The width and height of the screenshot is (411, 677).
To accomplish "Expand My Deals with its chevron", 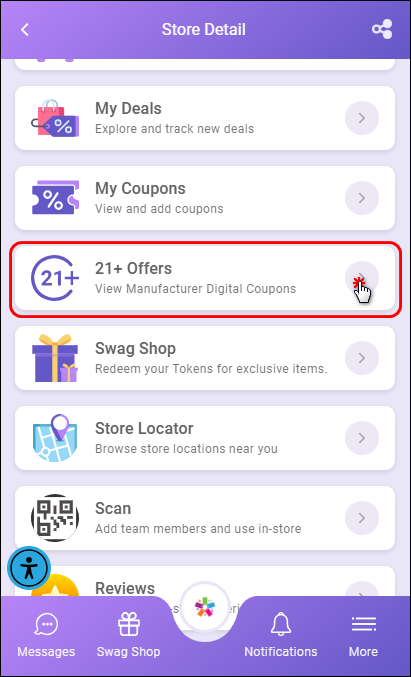I will point(362,118).
